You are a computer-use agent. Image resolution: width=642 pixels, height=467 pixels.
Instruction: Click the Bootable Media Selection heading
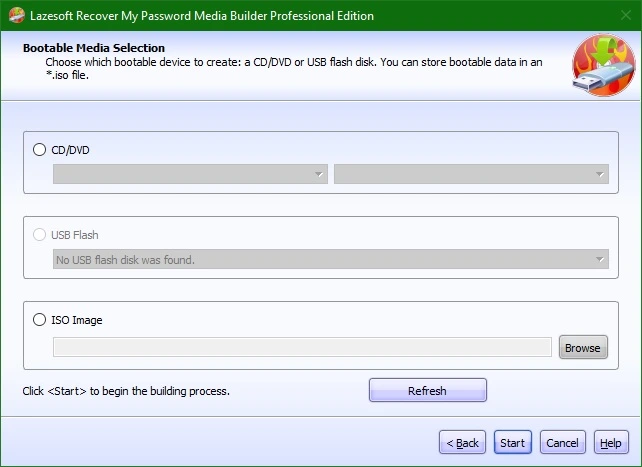[x=94, y=48]
